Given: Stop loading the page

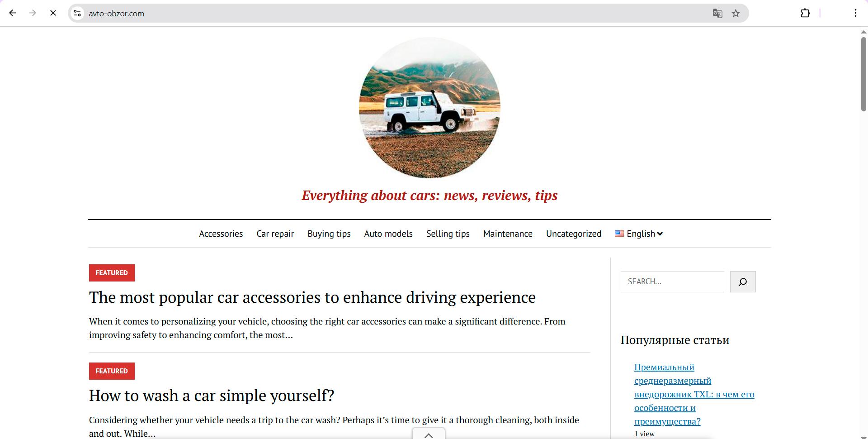Looking at the screenshot, I should tap(53, 13).
